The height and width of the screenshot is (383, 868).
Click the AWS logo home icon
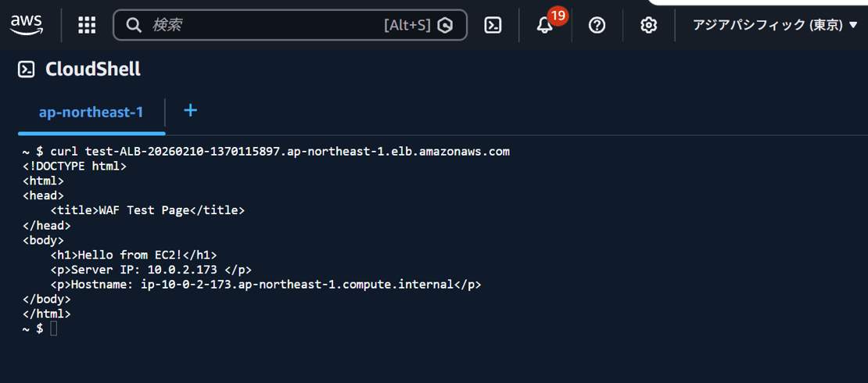pos(27,25)
